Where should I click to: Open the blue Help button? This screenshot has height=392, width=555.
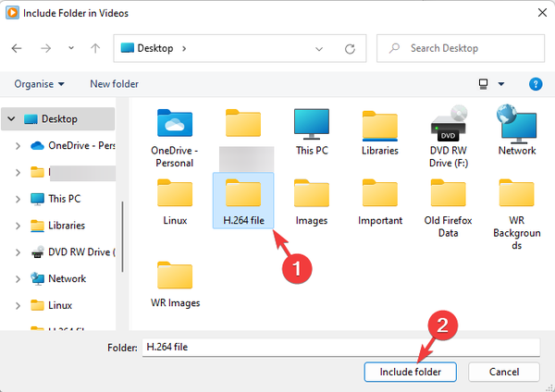pos(536,84)
